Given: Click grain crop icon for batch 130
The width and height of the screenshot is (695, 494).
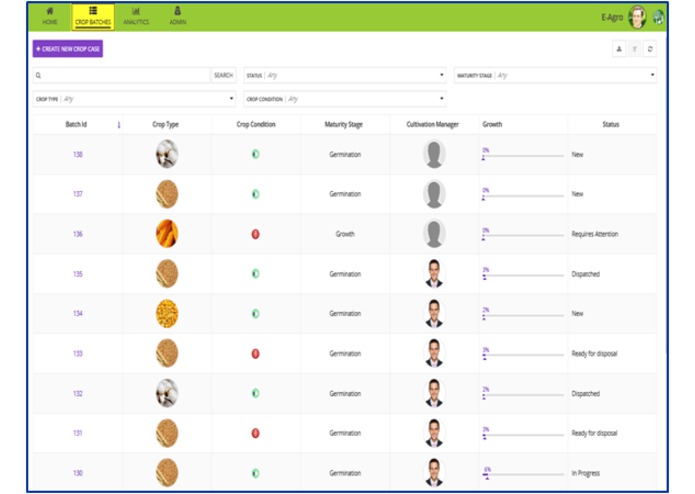Looking at the screenshot, I should (x=167, y=473).
